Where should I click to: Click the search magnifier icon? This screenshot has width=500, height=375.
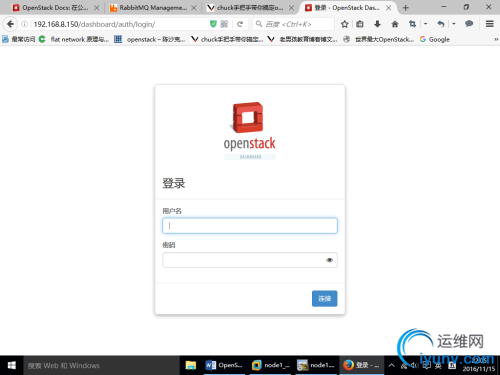point(259,24)
